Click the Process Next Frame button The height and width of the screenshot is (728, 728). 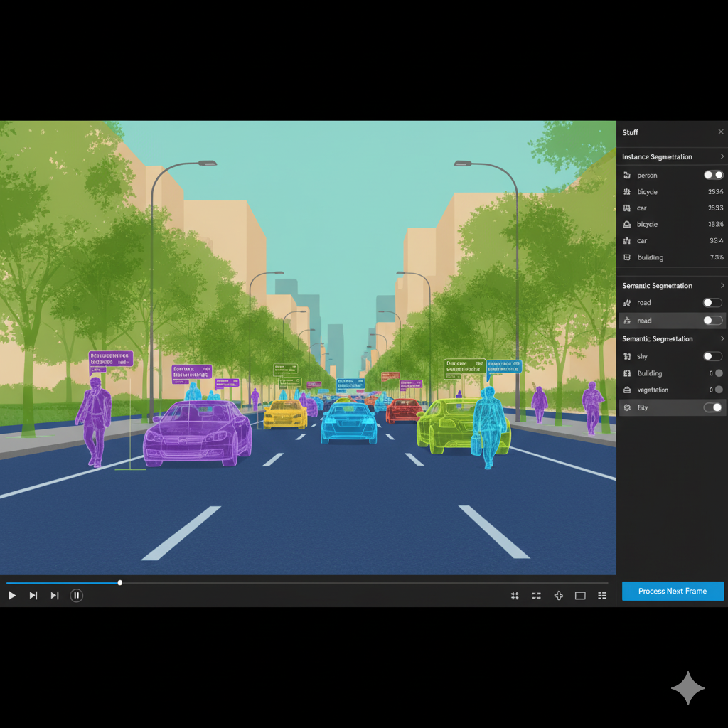click(x=673, y=591)
